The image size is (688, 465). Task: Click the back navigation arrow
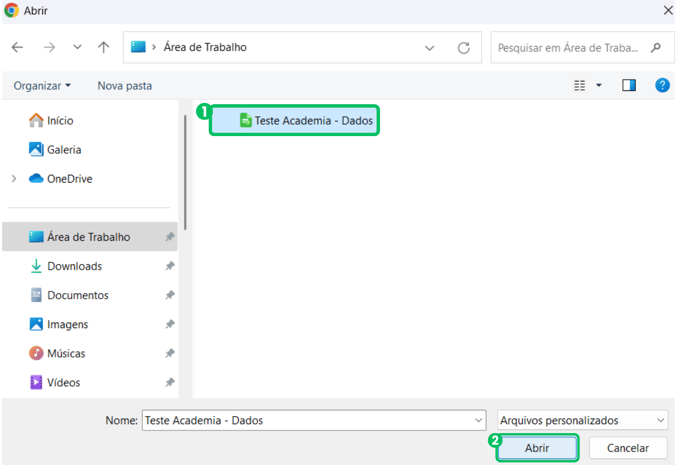18,47
